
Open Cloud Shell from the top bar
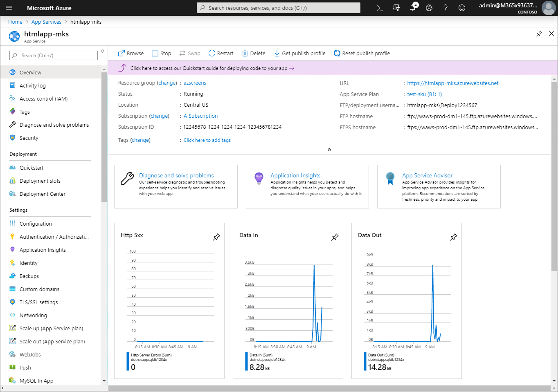pyautogui.click(x=380, y=8)
